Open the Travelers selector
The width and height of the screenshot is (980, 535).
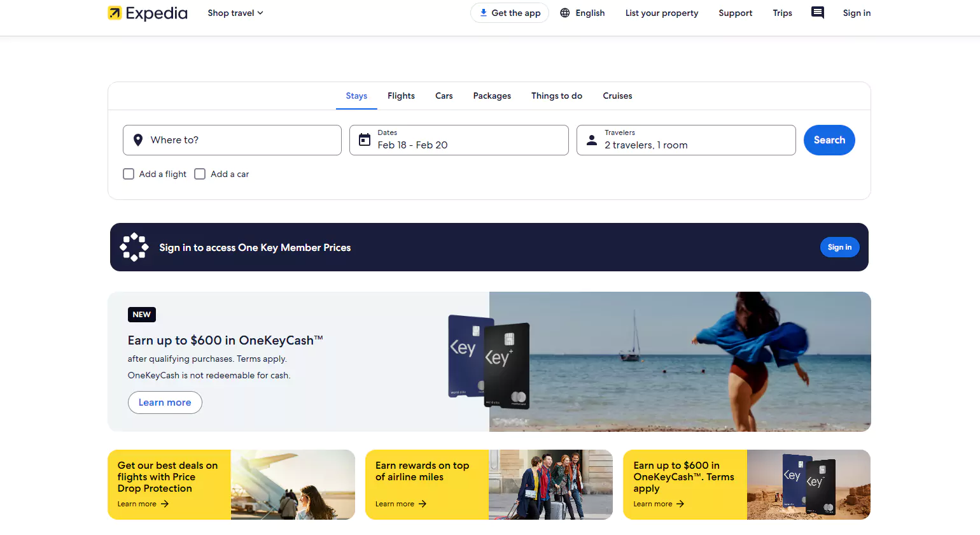pyautogui.click(x=686, y=140)
